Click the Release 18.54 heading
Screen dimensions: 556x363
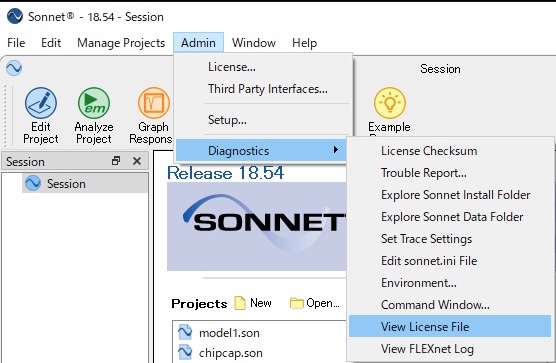tap(226, 173)
